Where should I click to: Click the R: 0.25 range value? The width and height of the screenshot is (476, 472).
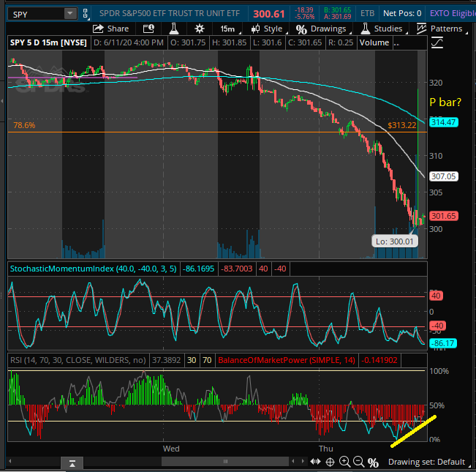click(x=341, y=43)
